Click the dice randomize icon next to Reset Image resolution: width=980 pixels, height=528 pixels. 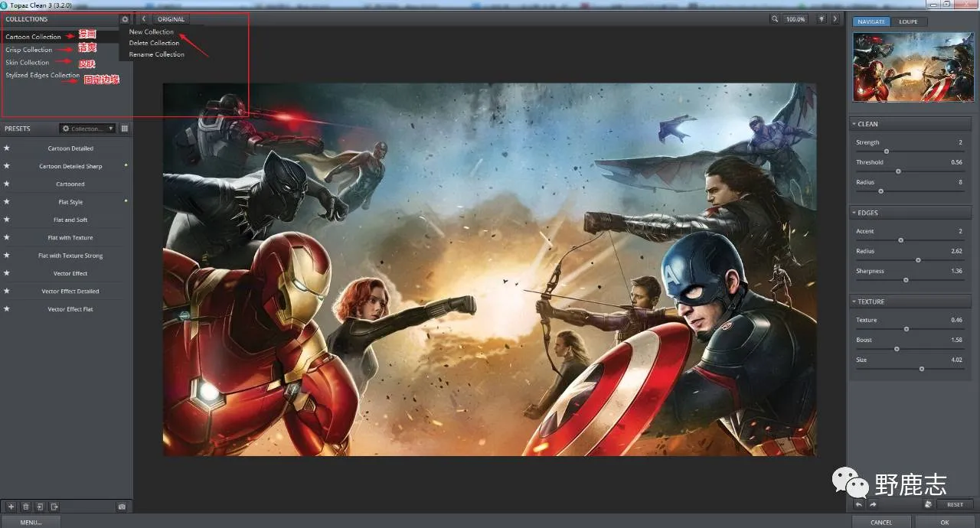point(928,504)
